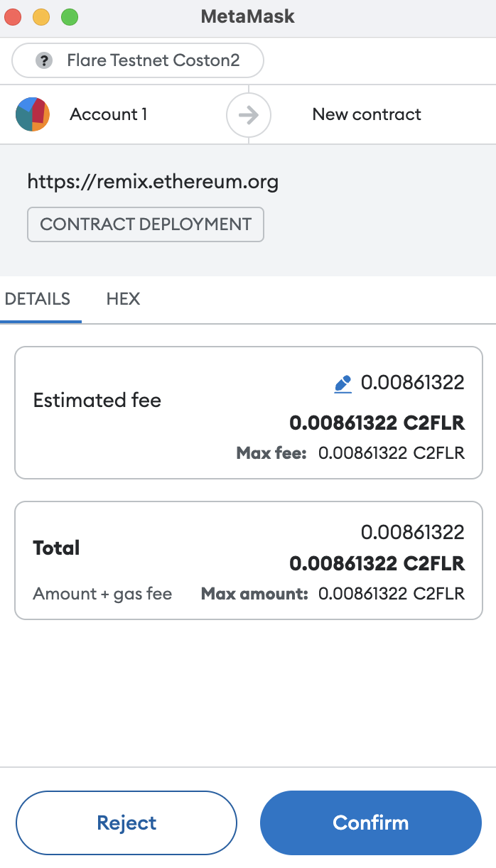Viewport: 496px width, 868px height.
Task: Click the New contract recipient label
Action: [x=367, y=114]
